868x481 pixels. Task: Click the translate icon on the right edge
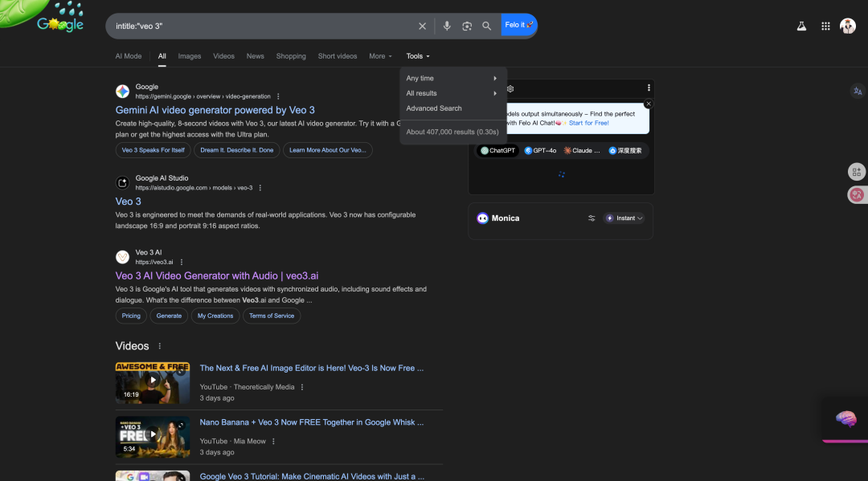click(858, 92)
